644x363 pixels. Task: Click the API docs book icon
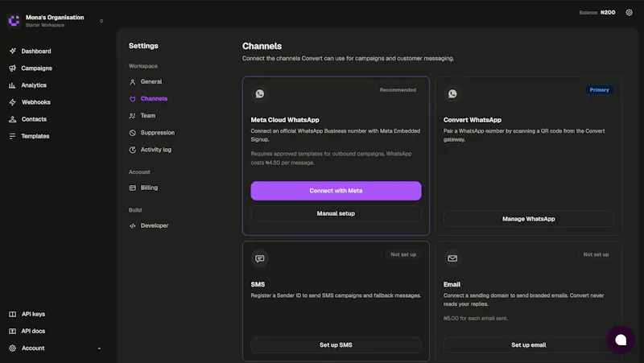pyautogui.click(x=13, y=331)
